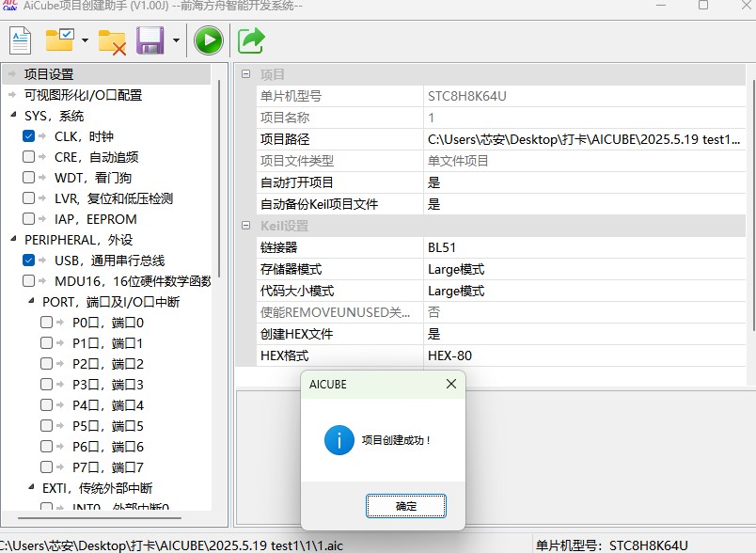The height and width of the screenshot is (553, 756).
Task: Check the P0口 端口0 checkbox
Action: pyautogui.click(x=46, y=322)
